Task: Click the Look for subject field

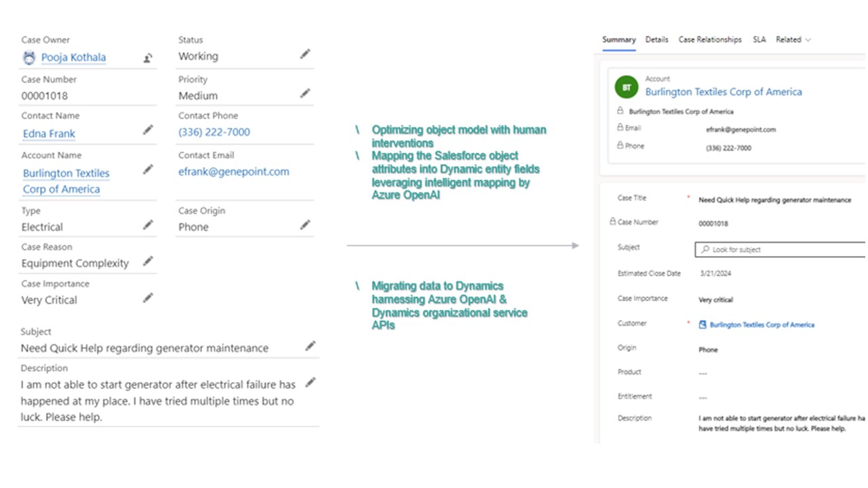Action: pyautogui.click(x=781, y=249)
